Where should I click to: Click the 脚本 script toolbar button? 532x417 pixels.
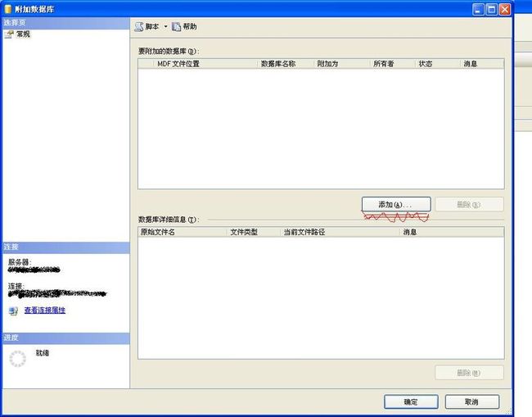(x=147, y=26)
